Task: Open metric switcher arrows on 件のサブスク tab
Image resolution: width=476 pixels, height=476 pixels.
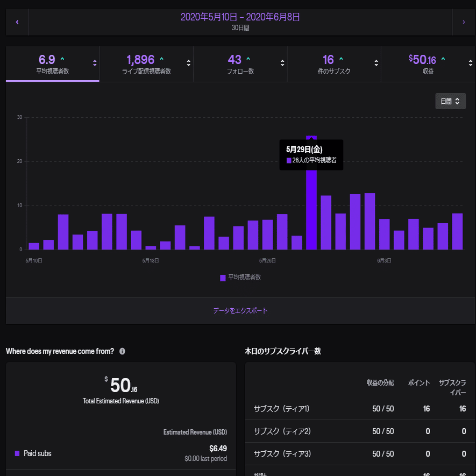Action: tap(376, 63)
